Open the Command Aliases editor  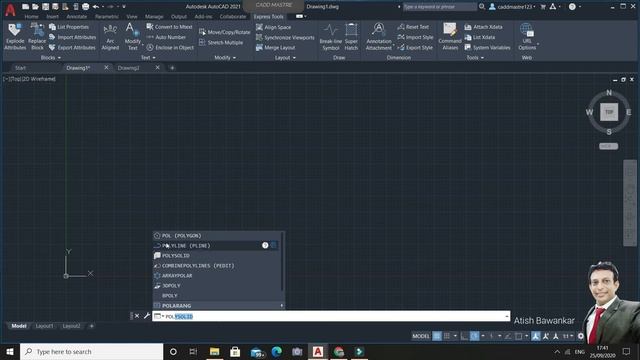click(450, 36)
